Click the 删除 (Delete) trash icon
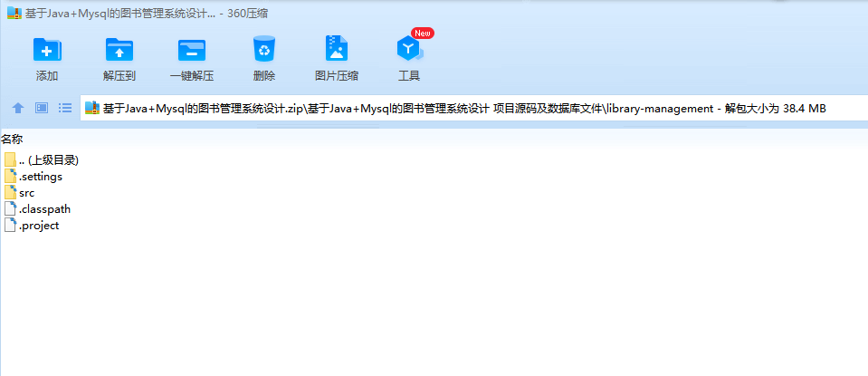The image size is (868, 376). coord(264,49)
